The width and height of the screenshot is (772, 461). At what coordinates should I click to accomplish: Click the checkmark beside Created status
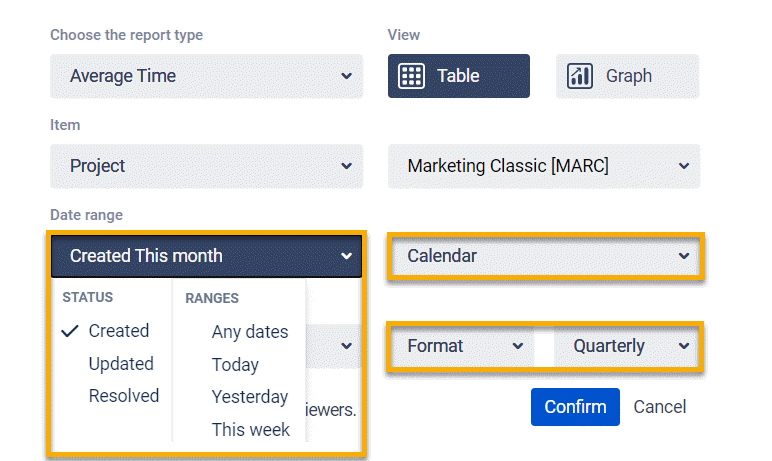[x=70, y=331]
